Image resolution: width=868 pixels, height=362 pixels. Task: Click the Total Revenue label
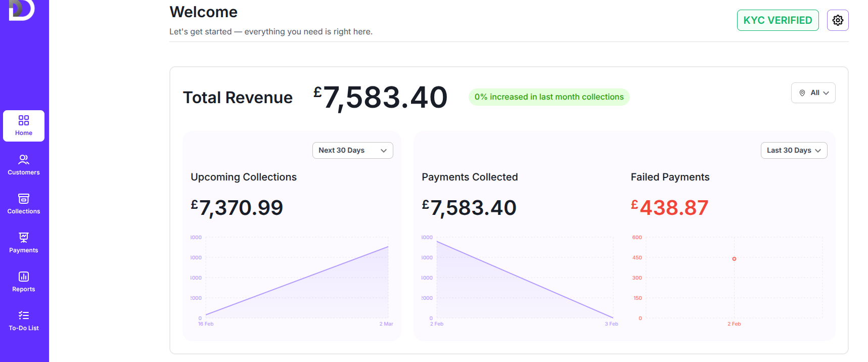(x=238, y=97)
